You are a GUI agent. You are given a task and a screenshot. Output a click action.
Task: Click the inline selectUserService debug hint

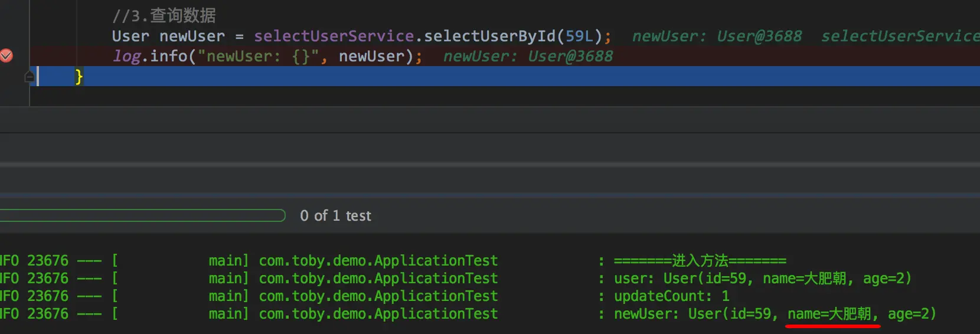900,36
